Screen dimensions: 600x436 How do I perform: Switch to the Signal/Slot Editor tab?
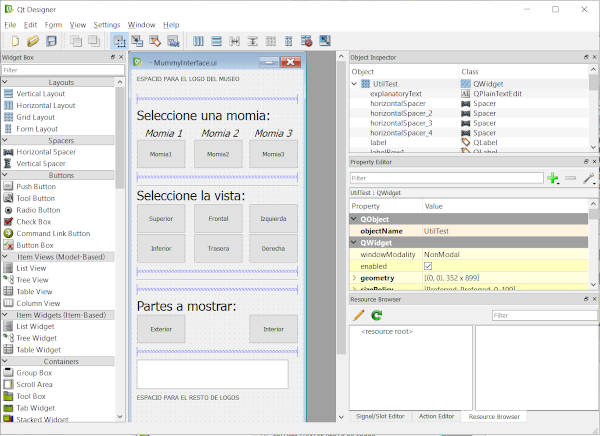click(380, 416)
